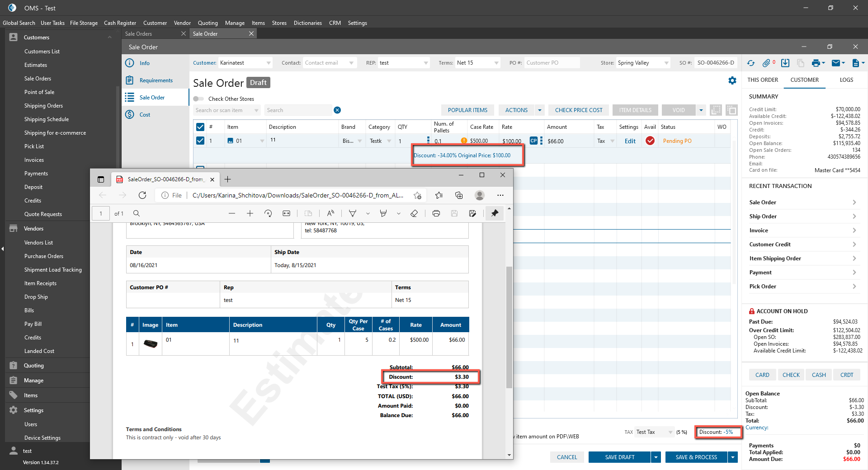Click the erase tool in PDF viewer
Viewport: 868px width, 470px height.
click(x=414, y=213)
